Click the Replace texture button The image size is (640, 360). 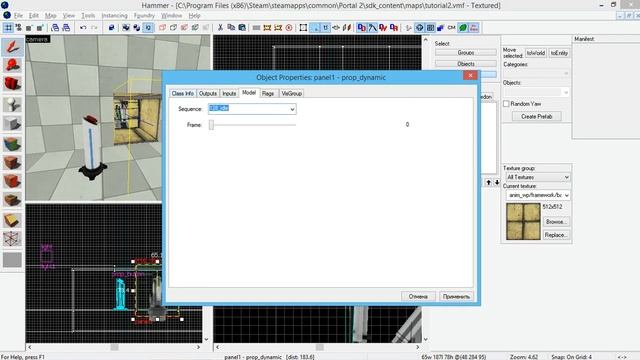click(x=555, y=235)
